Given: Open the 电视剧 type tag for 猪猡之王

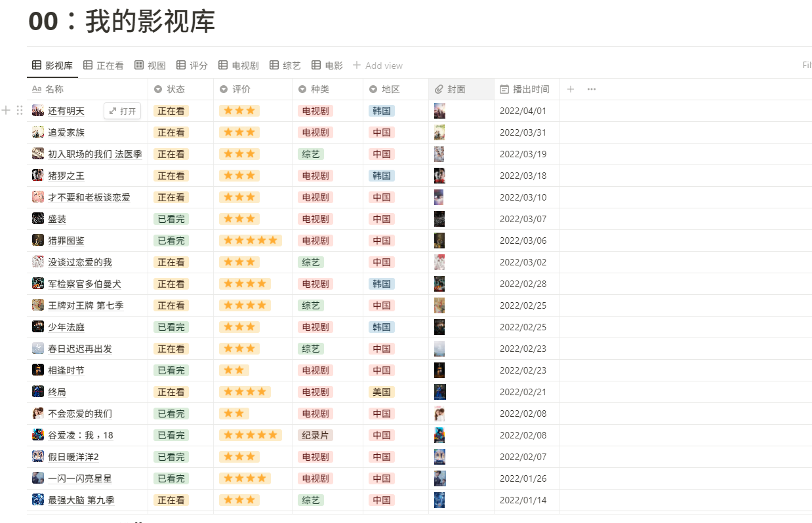Looking at the screenshot, I should 315,176.
